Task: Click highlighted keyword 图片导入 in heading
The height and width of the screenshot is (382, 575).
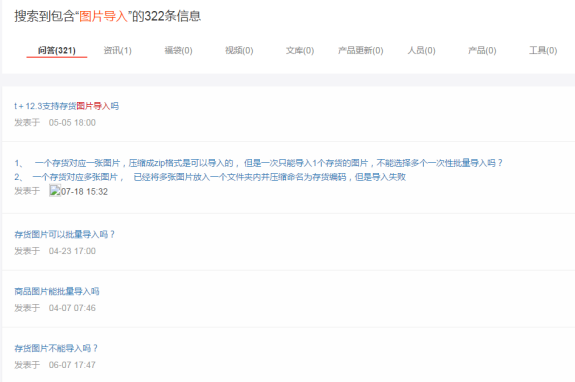Action: pos(103,16)
